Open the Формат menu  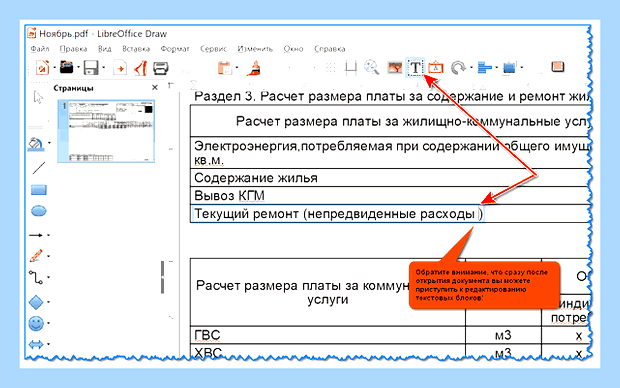pos(175,49)
